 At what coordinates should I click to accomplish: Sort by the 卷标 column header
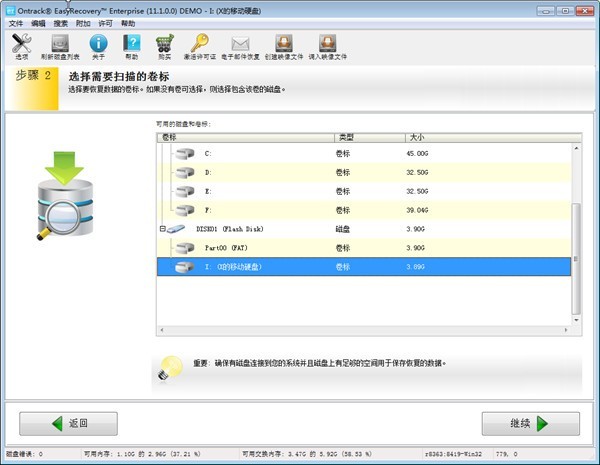click(x=246, y=137)
